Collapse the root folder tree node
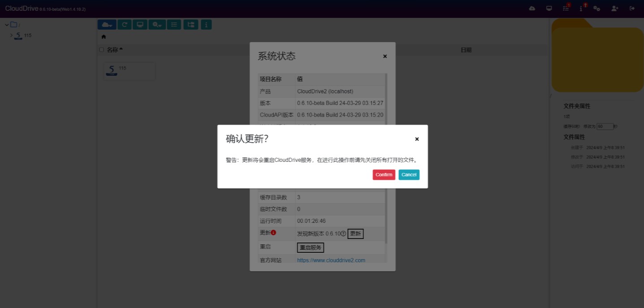644x308 pixels. [7, 25]
